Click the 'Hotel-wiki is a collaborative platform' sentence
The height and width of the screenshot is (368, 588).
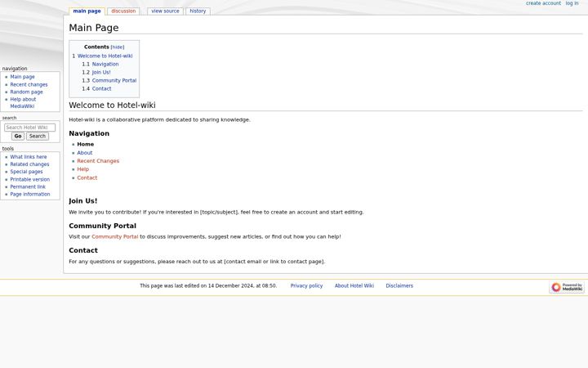pos(159,119)
